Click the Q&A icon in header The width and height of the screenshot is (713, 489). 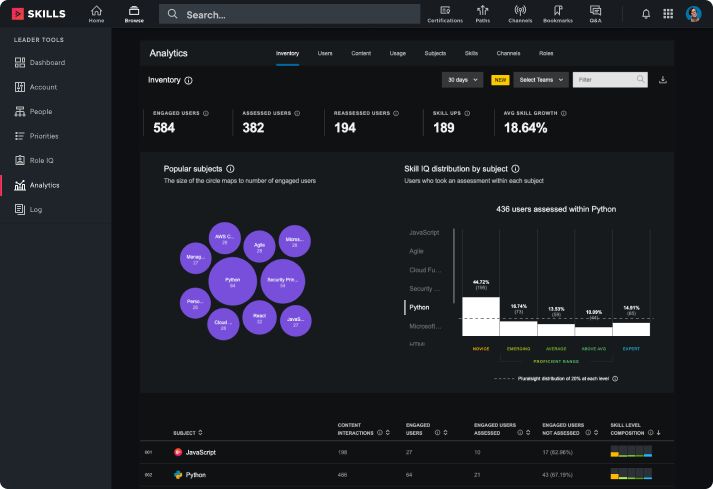pyautogui.click(x=595, y=13)
